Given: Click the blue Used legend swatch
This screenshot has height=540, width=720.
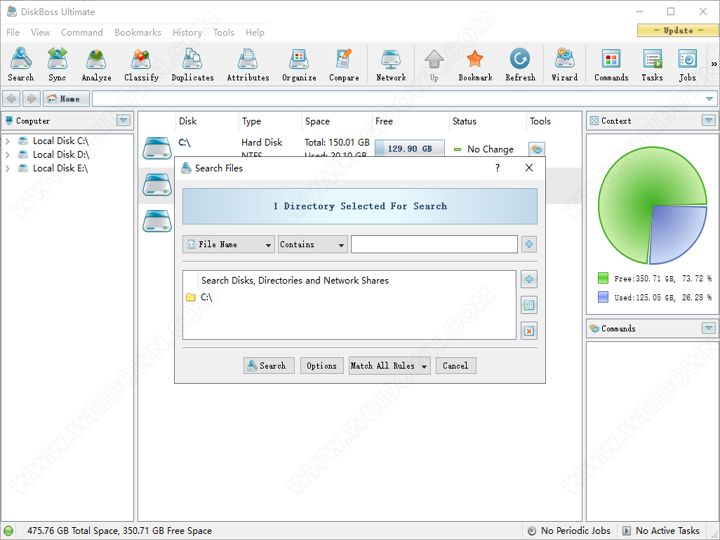Looking at the screenshot, I should coord(603,297).
